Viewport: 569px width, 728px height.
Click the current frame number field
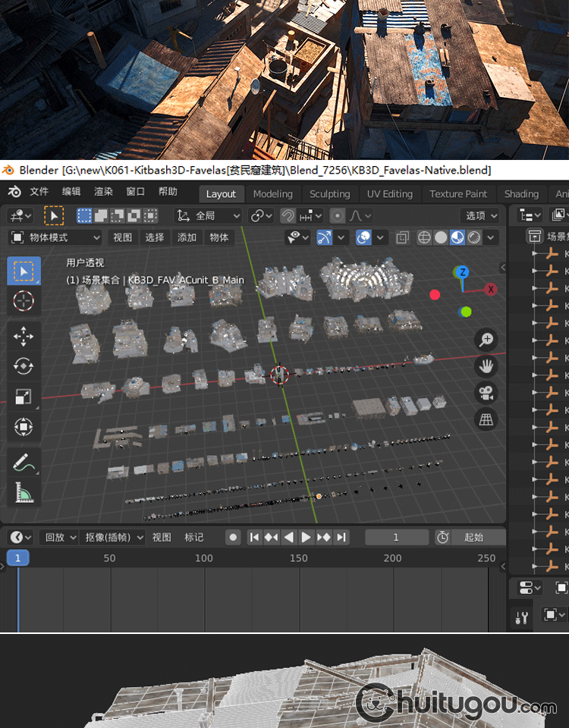(x=396, y=537)
